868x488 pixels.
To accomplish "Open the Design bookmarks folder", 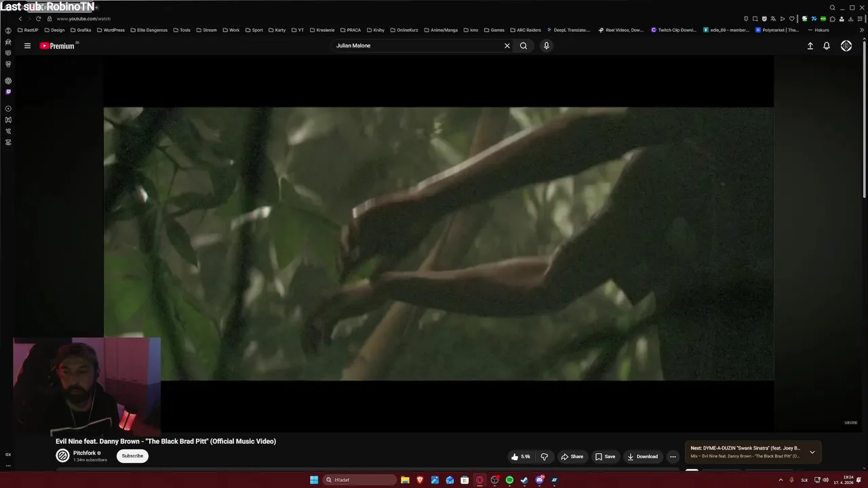I will (54, 30).
